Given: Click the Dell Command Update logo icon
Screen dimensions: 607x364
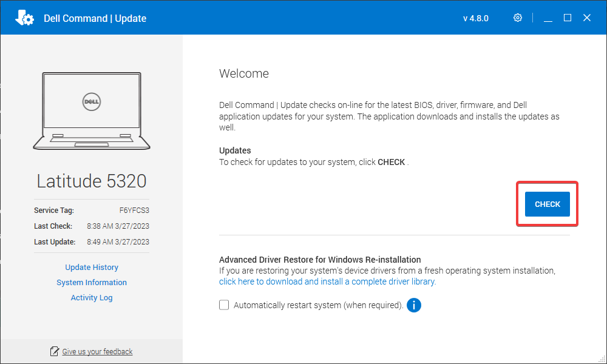Looking at the screenshot, I should (24, 18).
